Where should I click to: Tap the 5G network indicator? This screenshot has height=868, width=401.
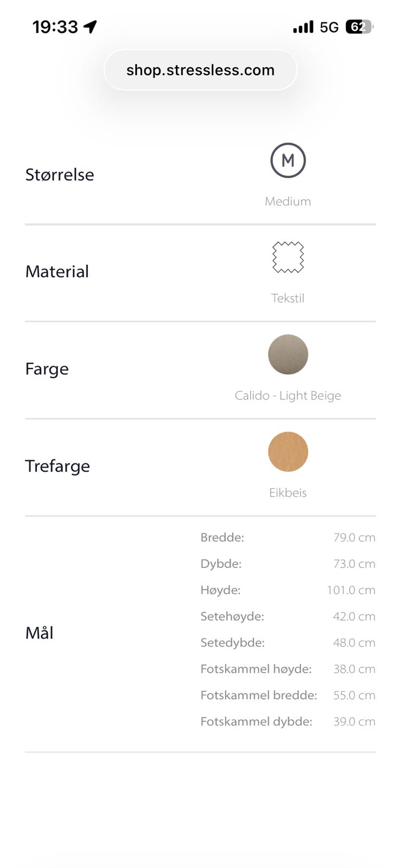(329, 27)
